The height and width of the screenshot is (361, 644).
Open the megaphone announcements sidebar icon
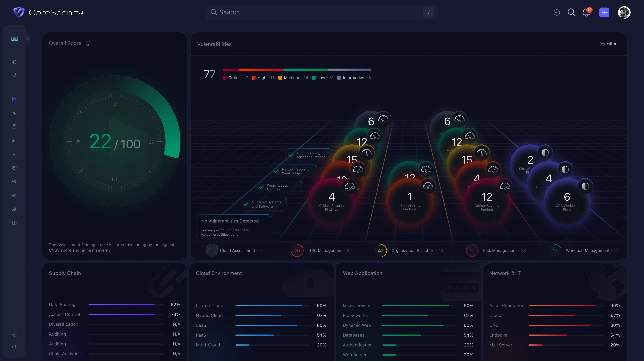pyautogui.click(x=14, y=347)
